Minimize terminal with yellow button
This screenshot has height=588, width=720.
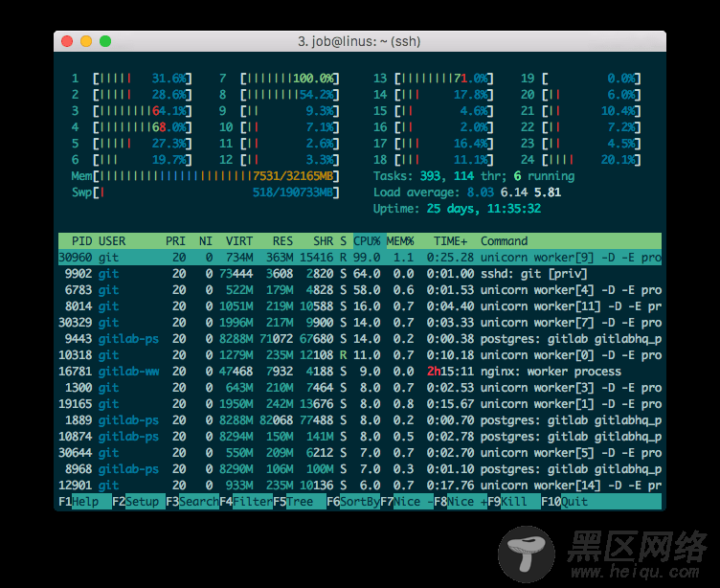(x=86, y=41)
